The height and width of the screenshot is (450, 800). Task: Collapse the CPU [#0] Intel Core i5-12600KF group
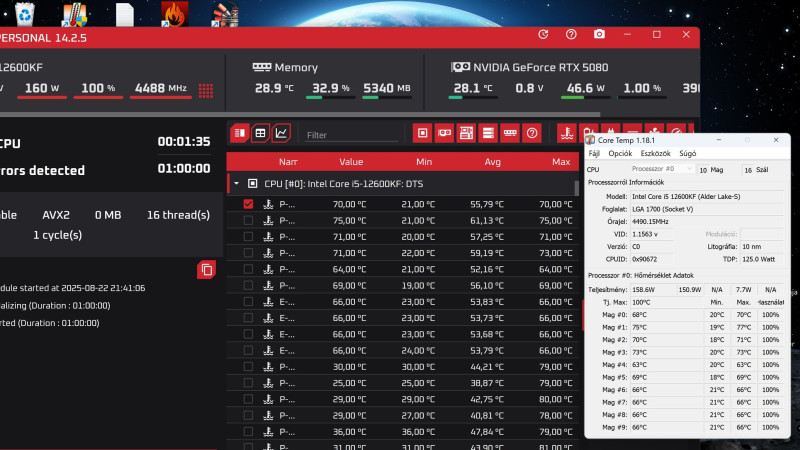pyautogui.click(x=236, y=184)
